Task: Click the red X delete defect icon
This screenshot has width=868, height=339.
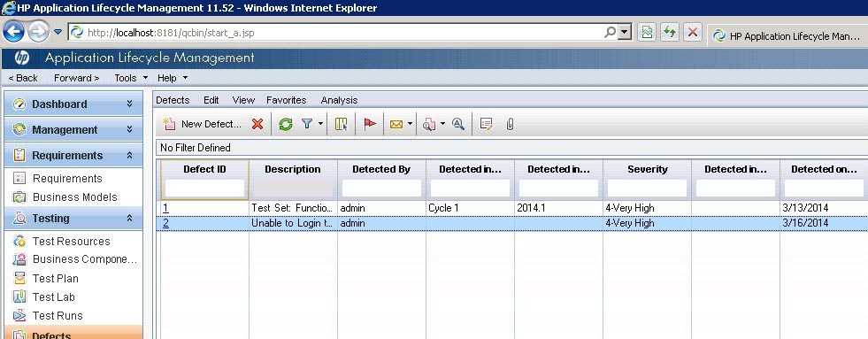Action: coord(257,124)
